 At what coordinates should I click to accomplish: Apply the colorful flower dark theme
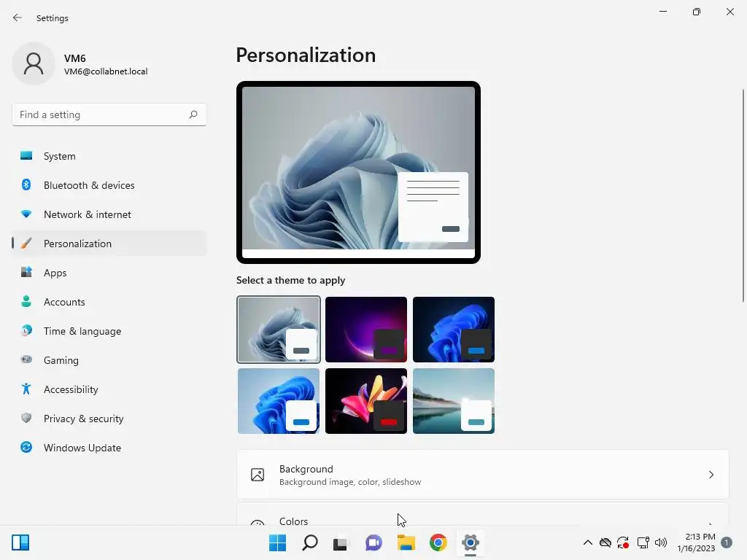[x=366, y=401]
